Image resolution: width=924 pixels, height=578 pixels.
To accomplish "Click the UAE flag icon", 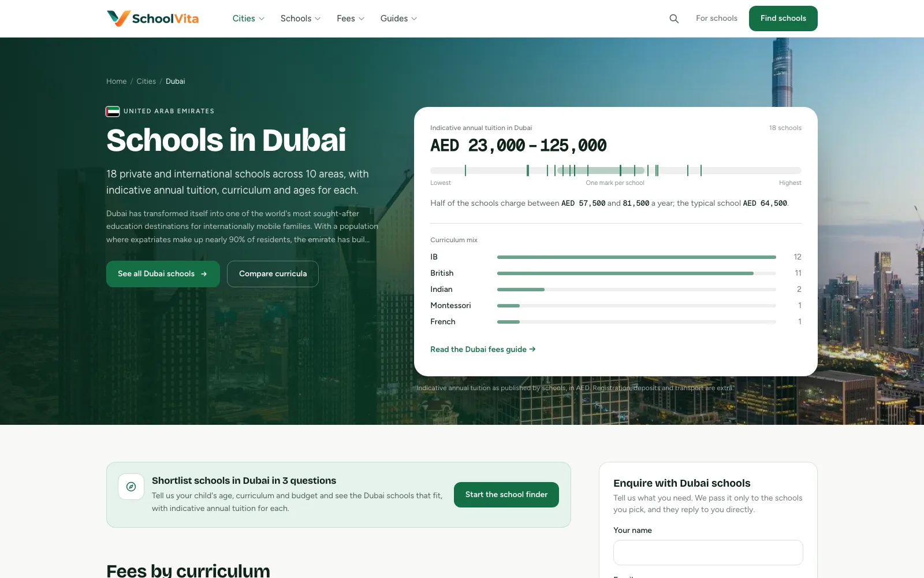I will point(113,111).
